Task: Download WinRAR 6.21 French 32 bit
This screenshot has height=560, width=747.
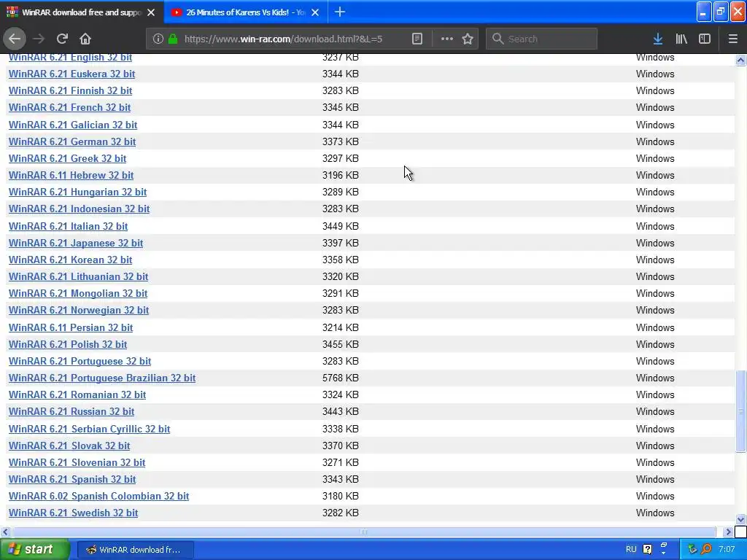Action: point(69,107)
